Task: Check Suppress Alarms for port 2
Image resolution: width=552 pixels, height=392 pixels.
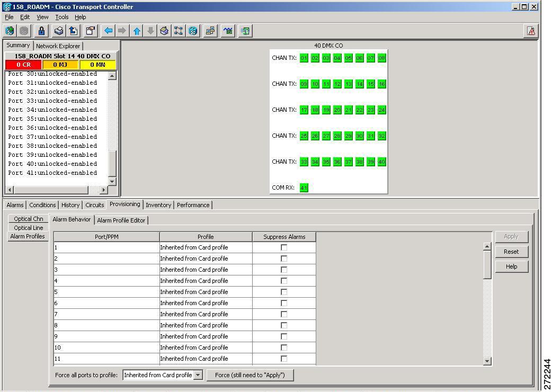Action: [284, 259]
